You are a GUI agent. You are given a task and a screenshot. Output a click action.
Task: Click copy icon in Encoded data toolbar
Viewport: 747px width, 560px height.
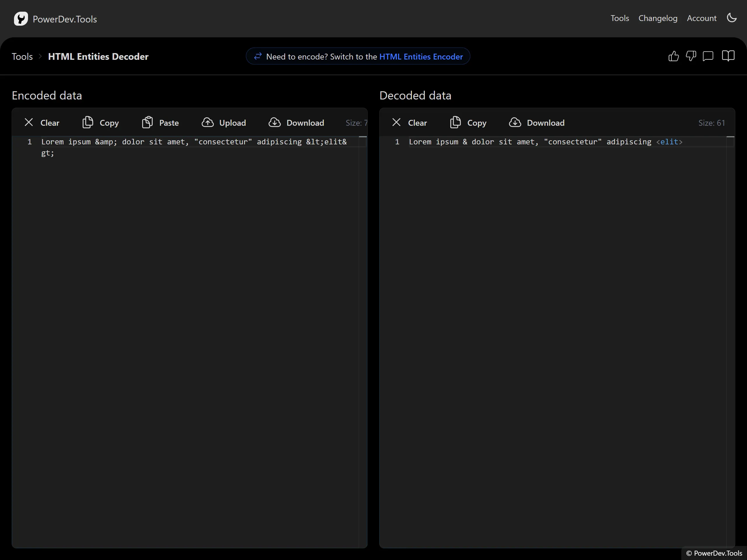coord(88,122)
